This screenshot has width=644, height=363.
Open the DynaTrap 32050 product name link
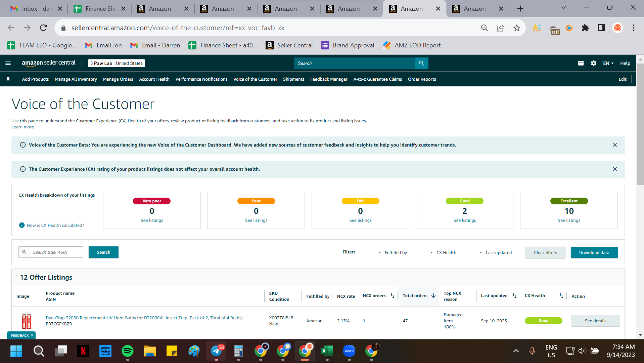[x=144, y=318]
